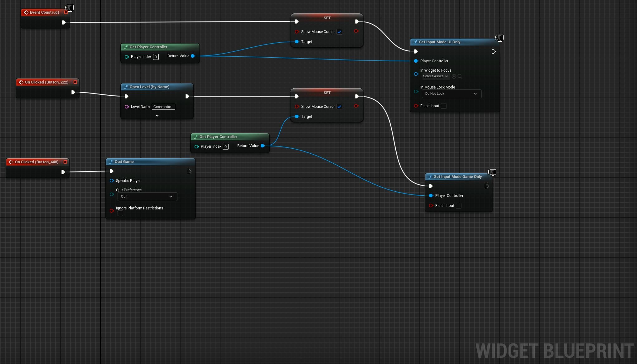
Task: Select Set Input Mode UI Only node header
Action: click(x=439, y=42)
